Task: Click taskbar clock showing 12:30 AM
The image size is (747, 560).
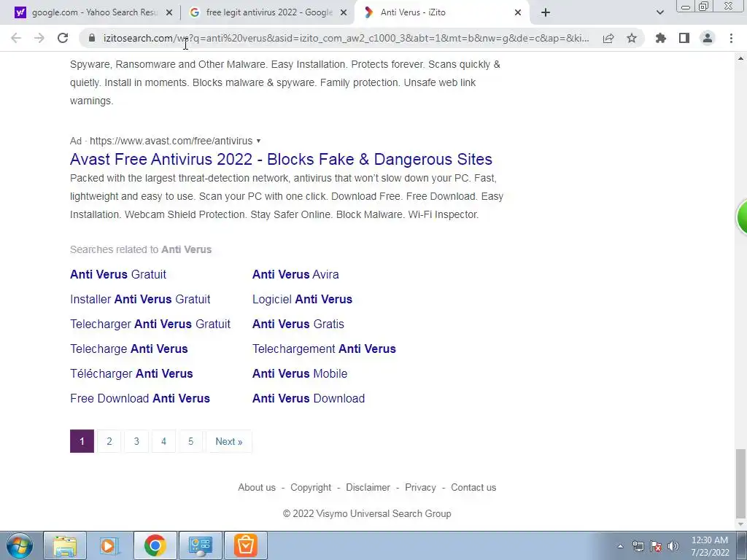Action: (x=710, y=546)
